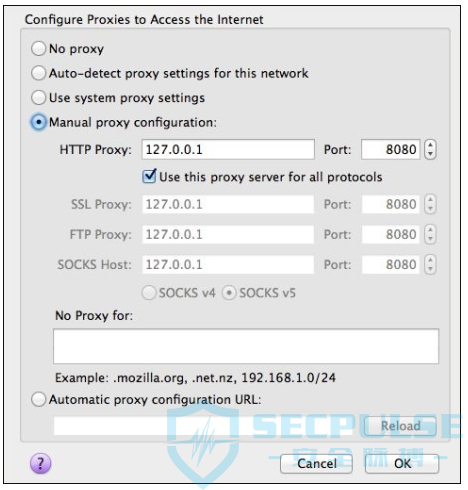Choose Auto-detect proxy settings for this network
The image size is (468, 490).
click(38, 73)
